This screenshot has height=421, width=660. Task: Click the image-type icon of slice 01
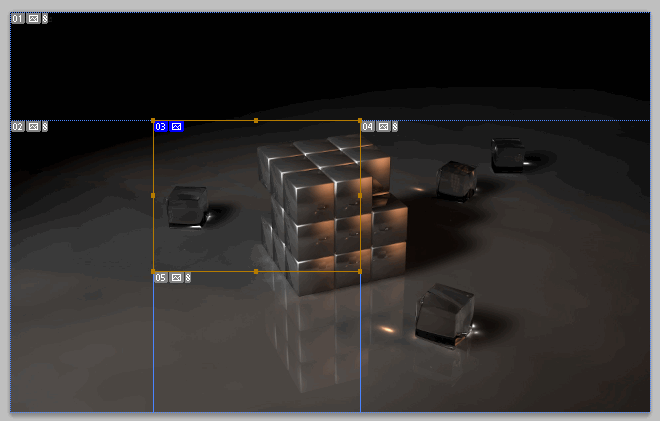point(33,19)
